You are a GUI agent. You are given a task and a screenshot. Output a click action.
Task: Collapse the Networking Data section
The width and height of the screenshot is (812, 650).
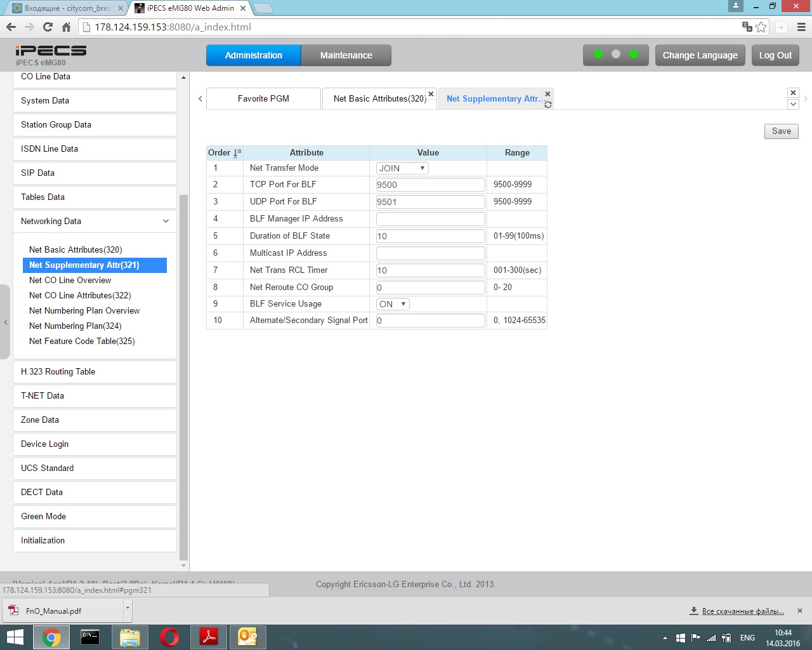pyautogui.click(x=166, y=222)
